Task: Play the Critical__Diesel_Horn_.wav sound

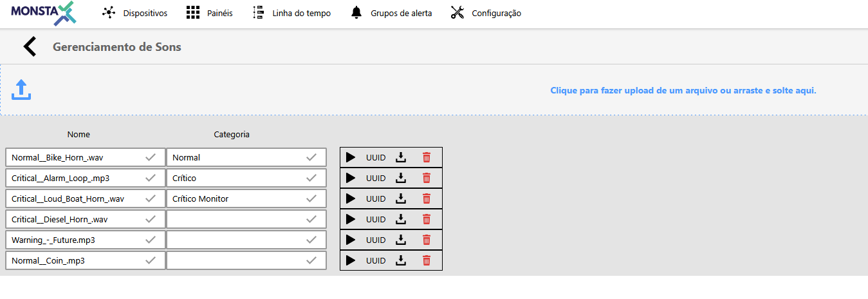Action: [350, 219]
